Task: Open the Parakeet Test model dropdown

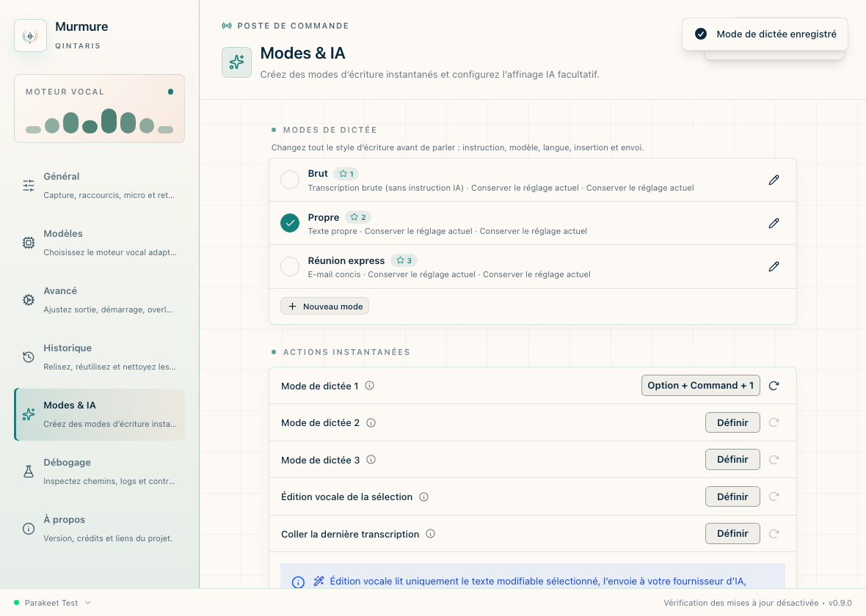Action: pos(52,603)
